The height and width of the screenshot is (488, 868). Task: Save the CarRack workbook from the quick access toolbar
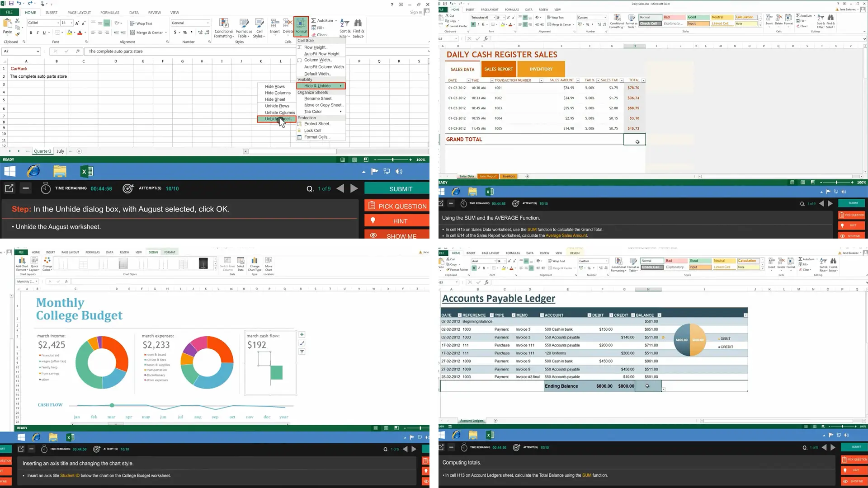tap(11, 4)
